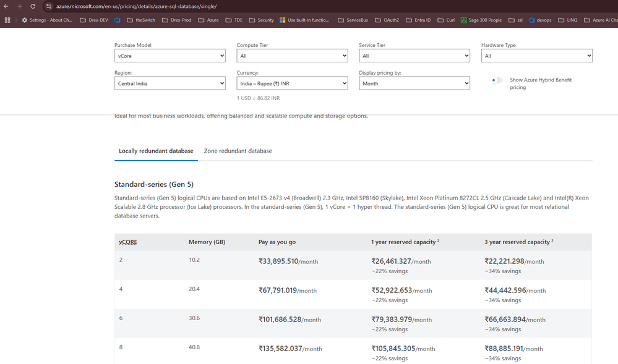Click the ₹67,791.019/month pay-as-you-go price

pos(287,290)
